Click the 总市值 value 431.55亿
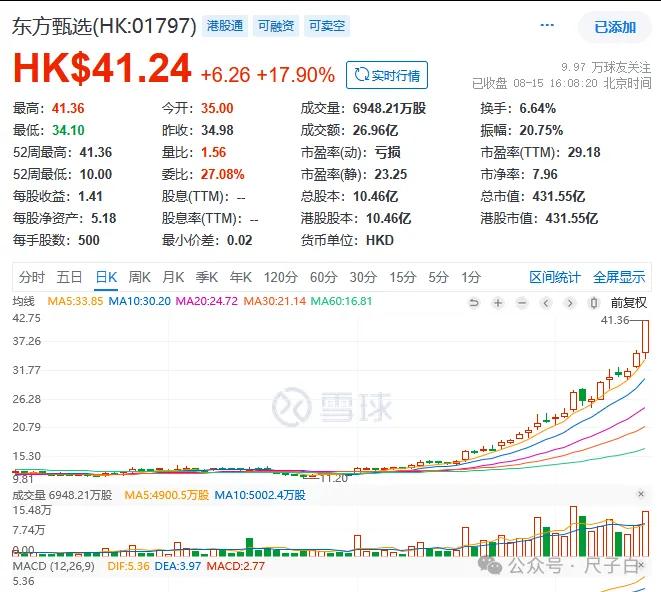This screenshot has width=661, height=592. click(x=559, y=196)
